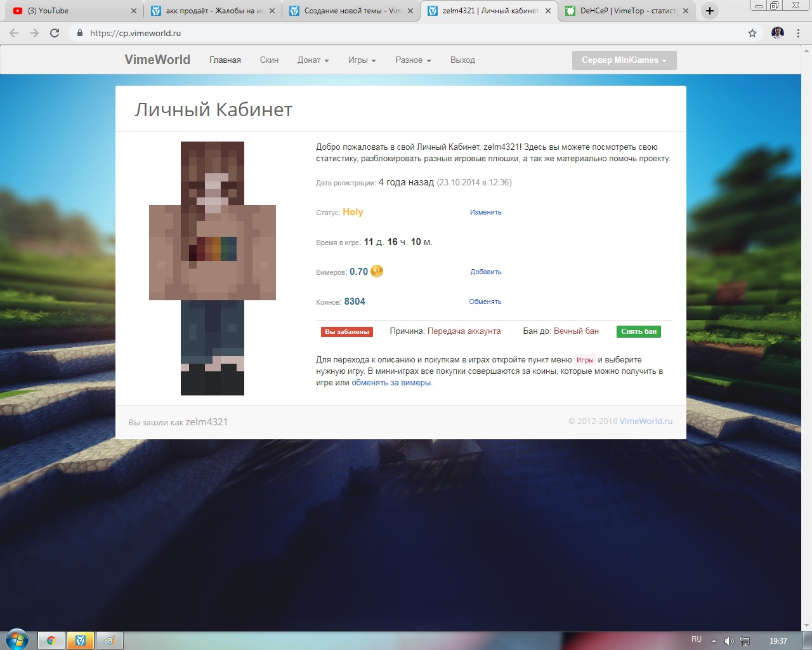Click the browser reload page icon

[x=55, y=33]
